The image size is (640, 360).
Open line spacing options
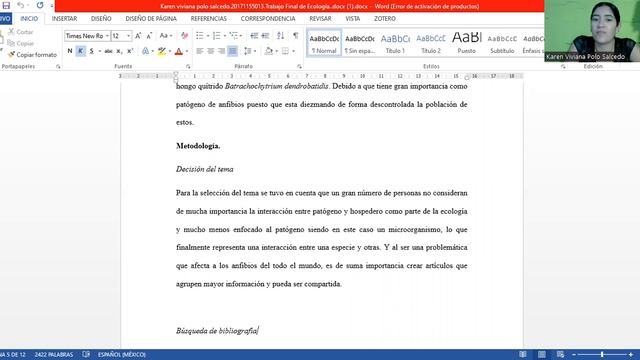coord(247,51)
